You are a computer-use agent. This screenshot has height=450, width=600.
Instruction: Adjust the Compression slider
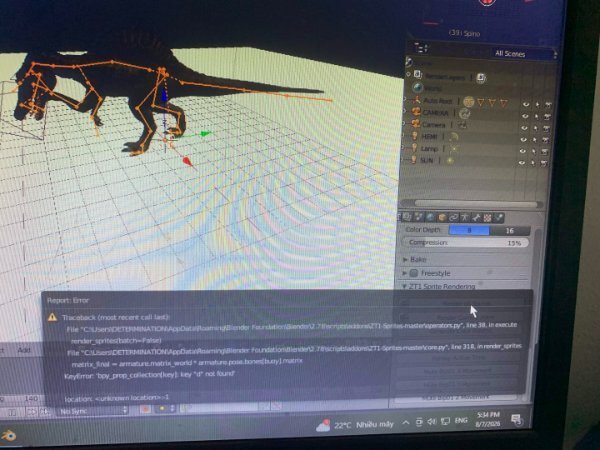[x=466, y=242]
